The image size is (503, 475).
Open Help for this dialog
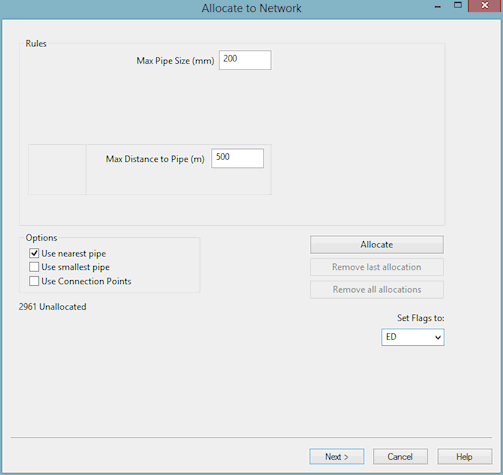point(464,456)
